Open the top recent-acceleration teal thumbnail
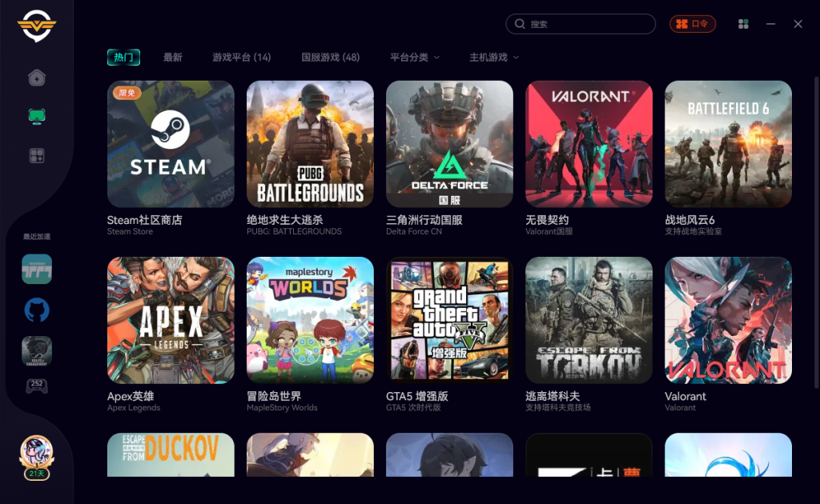Viewport: 820px width, 504px height. (37, 269)
